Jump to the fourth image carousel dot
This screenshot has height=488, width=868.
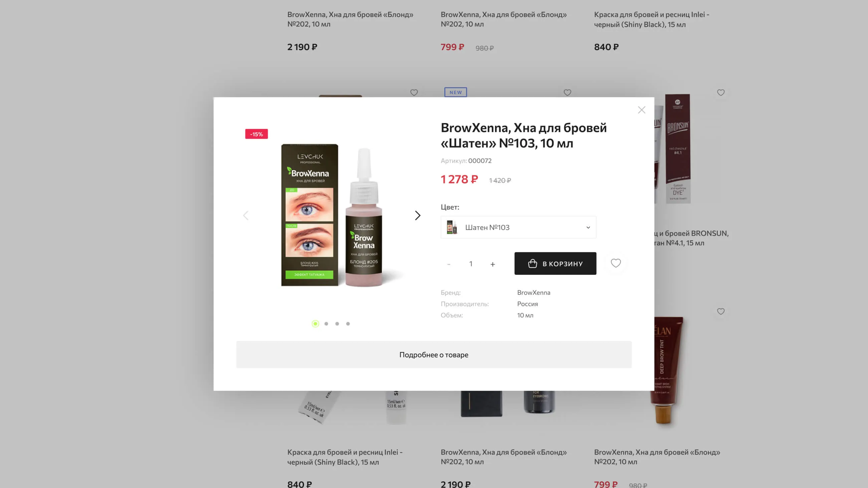[348, 324]
